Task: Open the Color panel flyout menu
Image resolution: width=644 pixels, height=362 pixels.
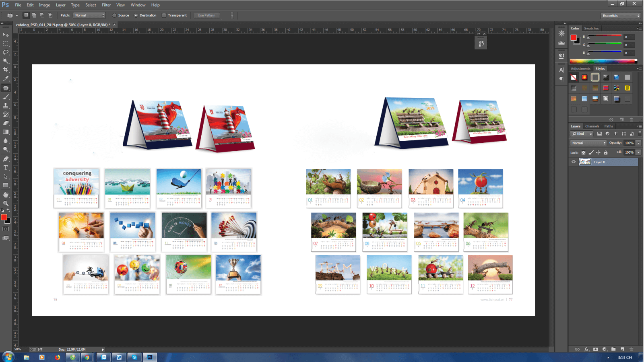Action: 640,29
